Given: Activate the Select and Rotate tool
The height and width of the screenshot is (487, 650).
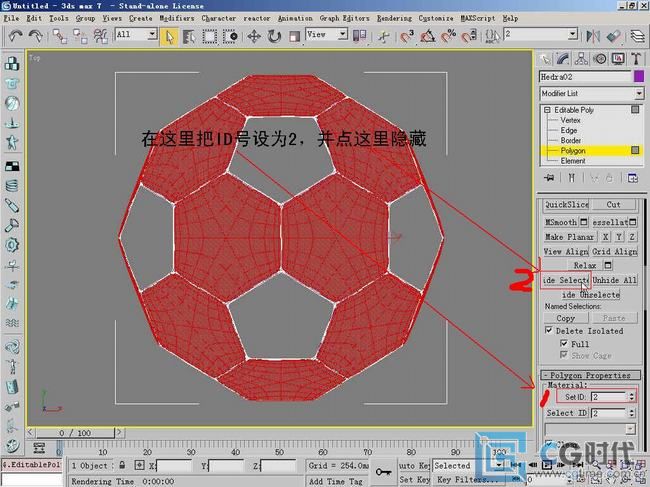Looking at the screenshot, I should tap(274, 36).
